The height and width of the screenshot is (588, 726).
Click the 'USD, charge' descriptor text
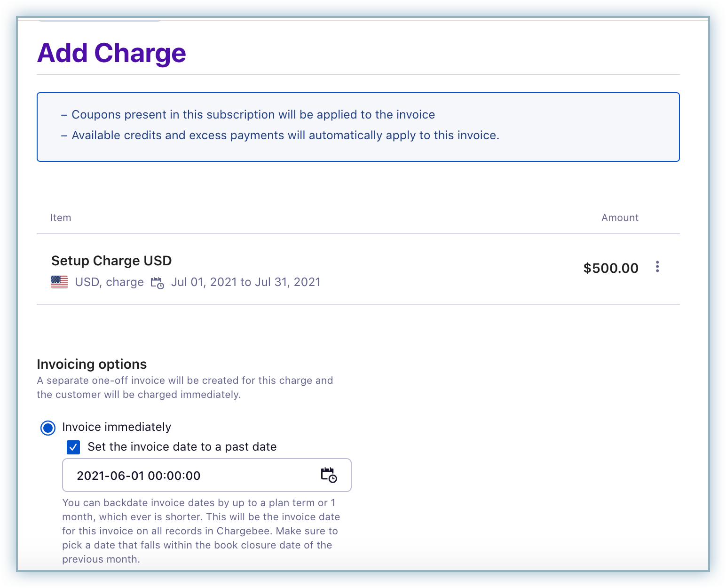[109, 282]
